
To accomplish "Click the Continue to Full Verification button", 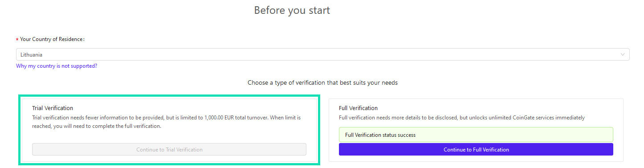I will pos(476,149).
